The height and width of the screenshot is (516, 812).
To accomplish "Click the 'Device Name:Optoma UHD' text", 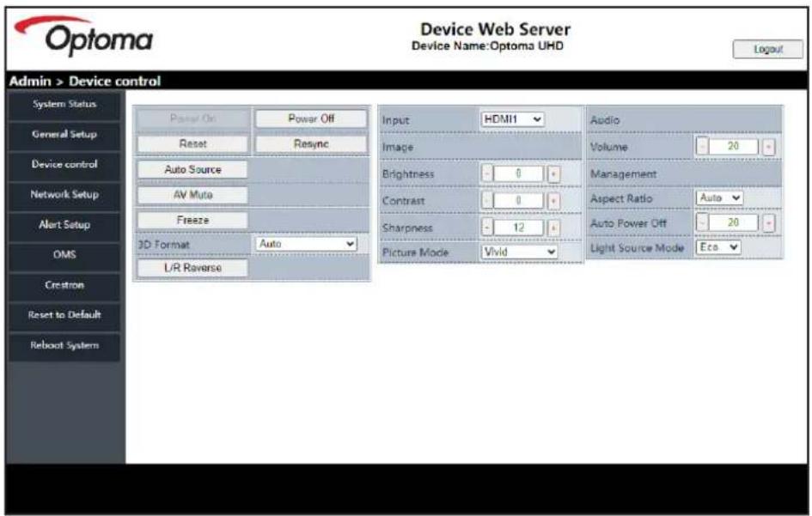I will [487, 46].
